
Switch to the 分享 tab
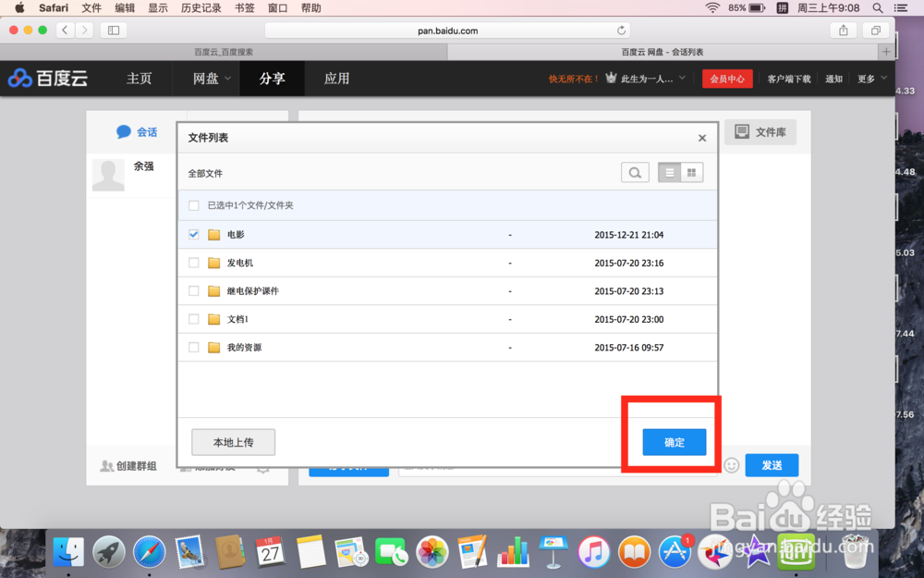pos(271,79)
